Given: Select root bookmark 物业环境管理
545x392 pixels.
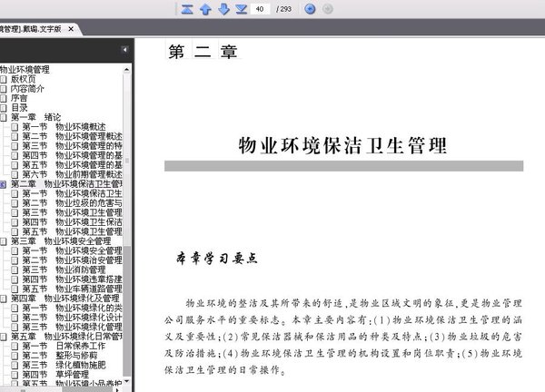Looking at the screenshot, I should [25, 70].
